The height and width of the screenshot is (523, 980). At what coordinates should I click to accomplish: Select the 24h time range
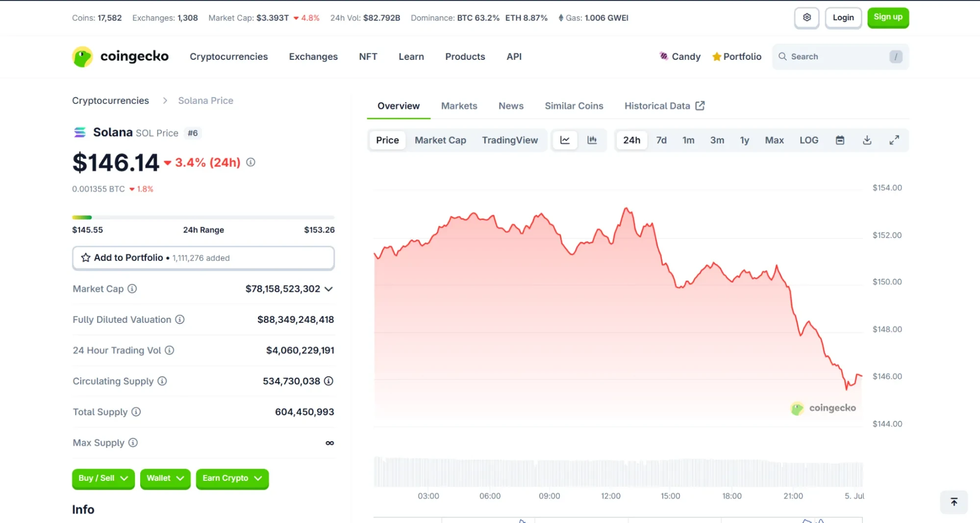point(631,140)
